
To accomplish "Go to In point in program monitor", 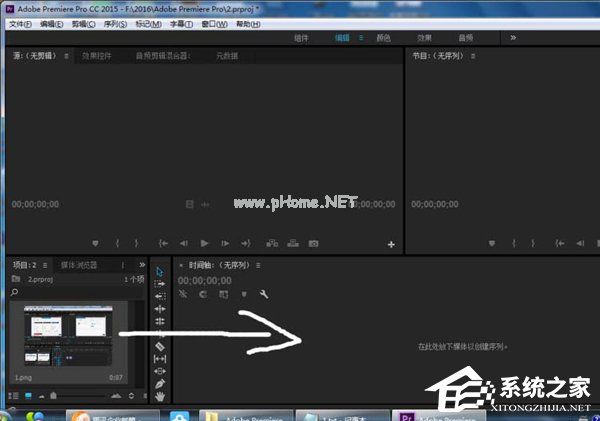I will pos(560,243).
